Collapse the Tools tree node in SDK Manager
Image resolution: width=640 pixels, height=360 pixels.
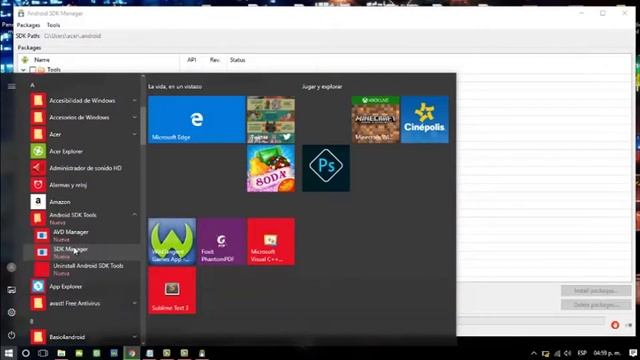click(23, 70)
